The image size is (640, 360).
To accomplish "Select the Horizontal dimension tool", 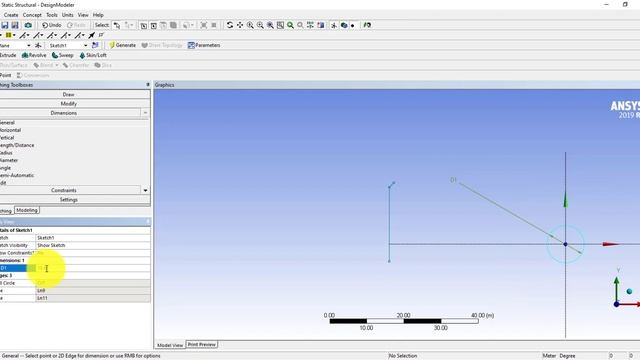I will [x=10, y=130].
